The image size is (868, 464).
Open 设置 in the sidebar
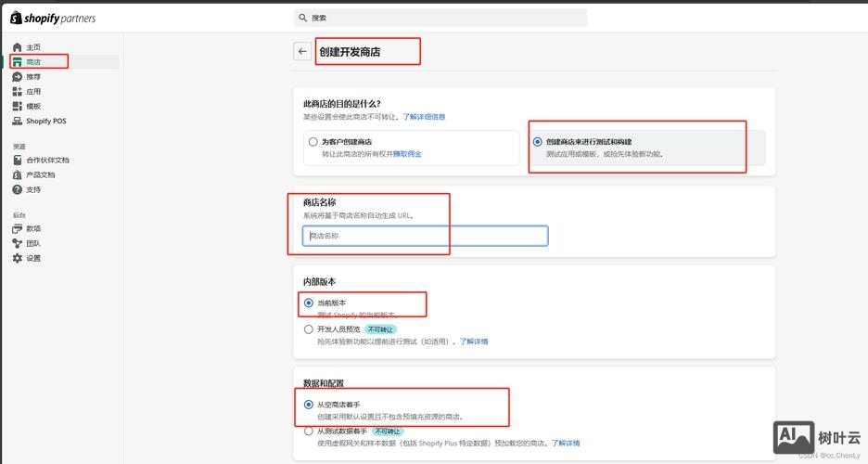click(x=33, y=258)
